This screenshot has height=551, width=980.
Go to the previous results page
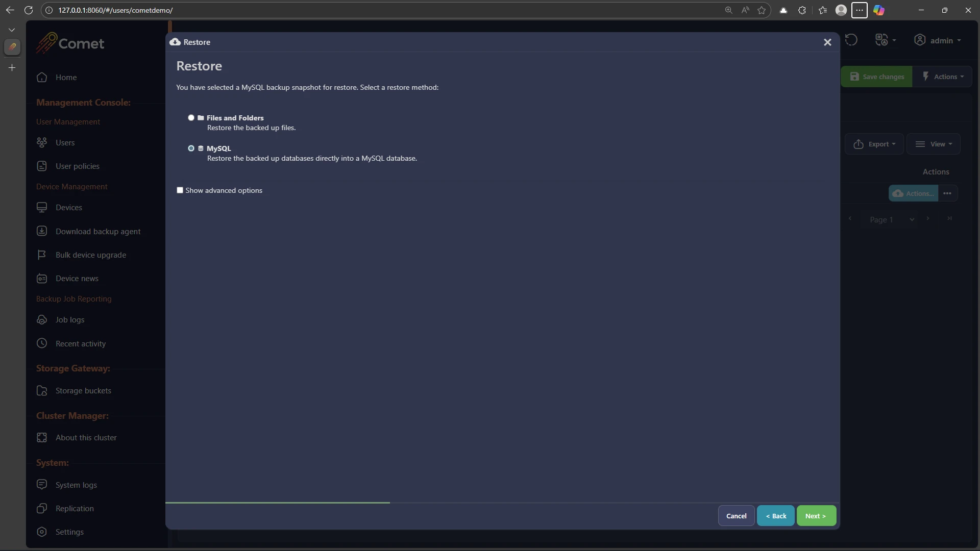tap(850, 218)
